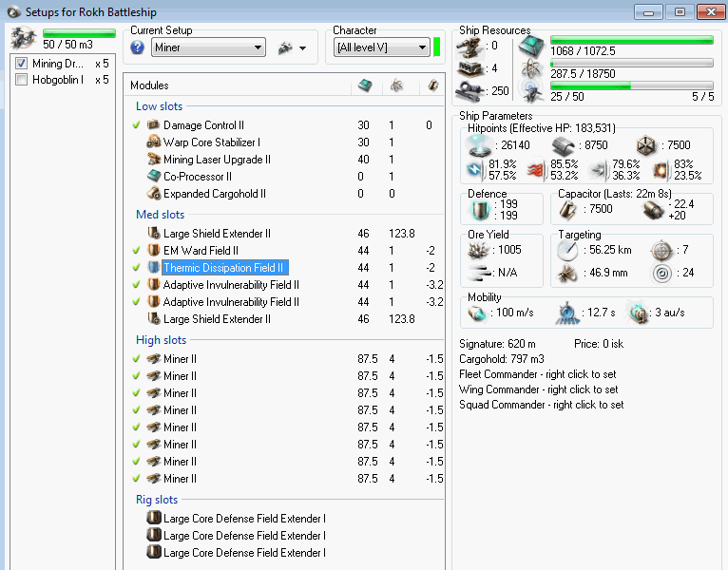
Task: Click the powergrid column header icon
Action: point(396,85)
